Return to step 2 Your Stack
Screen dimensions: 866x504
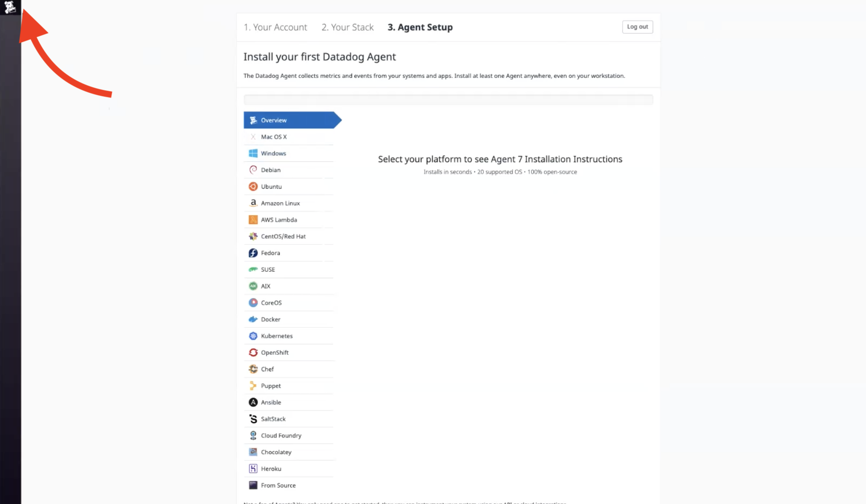pyautogui.click(x=347, y=27)
